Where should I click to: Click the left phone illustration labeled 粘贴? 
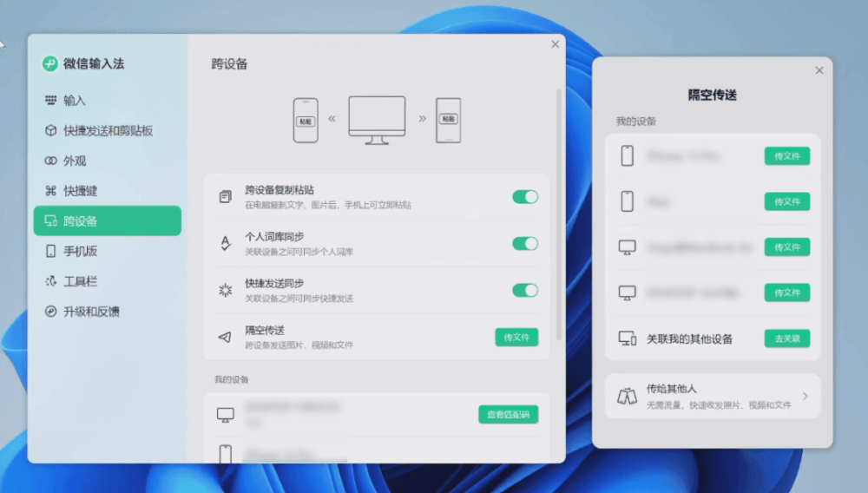pos(306,120)
